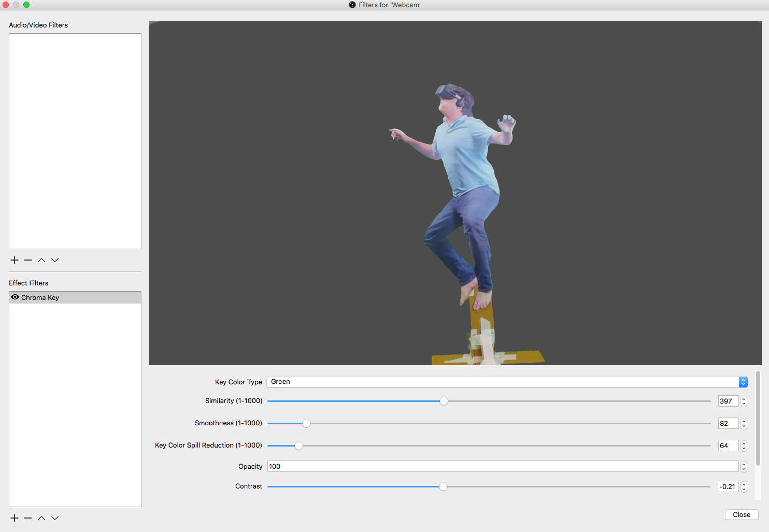
Task: Remove selected Audio/Video filter with minus
Action: click(x=28, y=260)
